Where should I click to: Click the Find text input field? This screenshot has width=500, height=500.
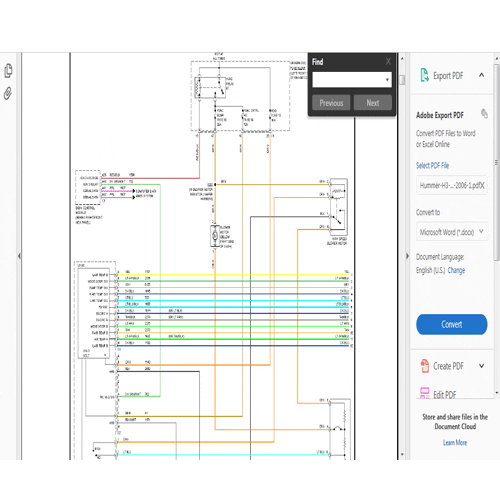(x=348, y=80)
